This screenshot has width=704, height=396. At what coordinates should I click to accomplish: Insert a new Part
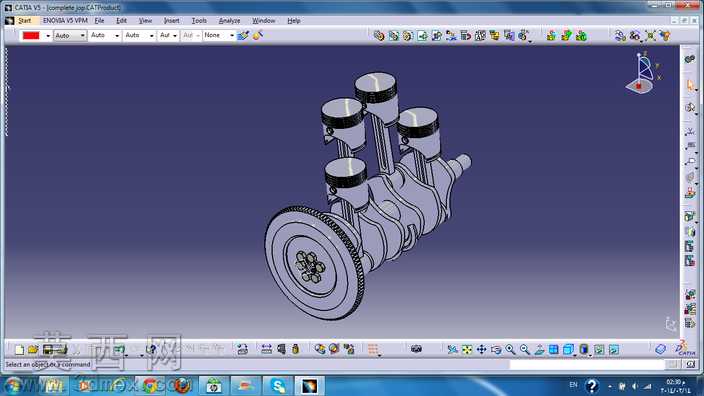pos(408,35)
